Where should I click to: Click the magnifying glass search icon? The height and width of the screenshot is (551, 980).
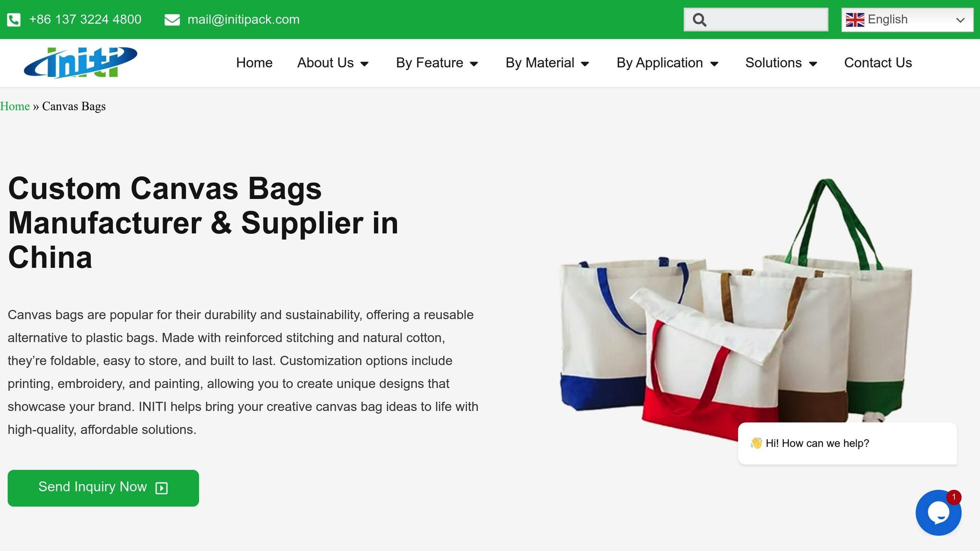(700, 20)
